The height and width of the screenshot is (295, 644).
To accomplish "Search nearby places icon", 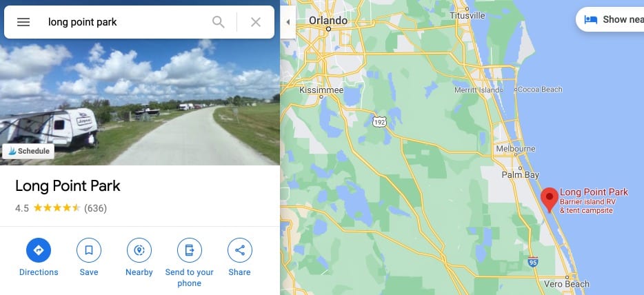I will [x=139, y=250].
